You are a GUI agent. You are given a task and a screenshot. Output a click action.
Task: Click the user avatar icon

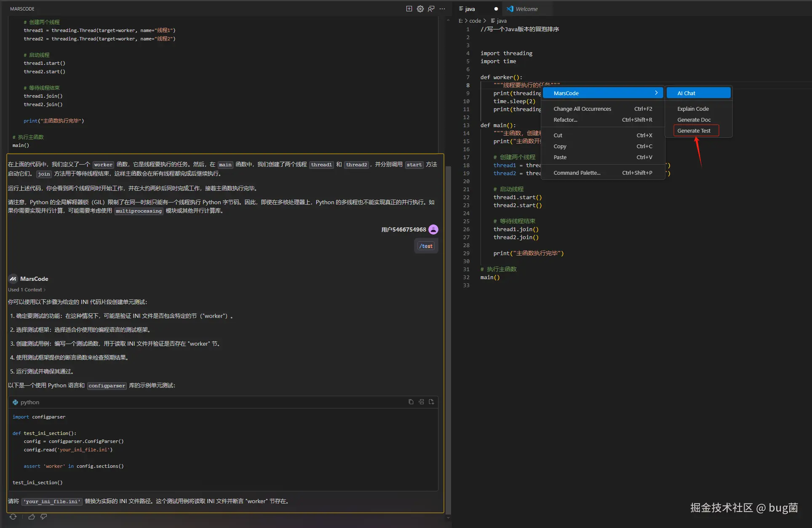coord(433,229)
